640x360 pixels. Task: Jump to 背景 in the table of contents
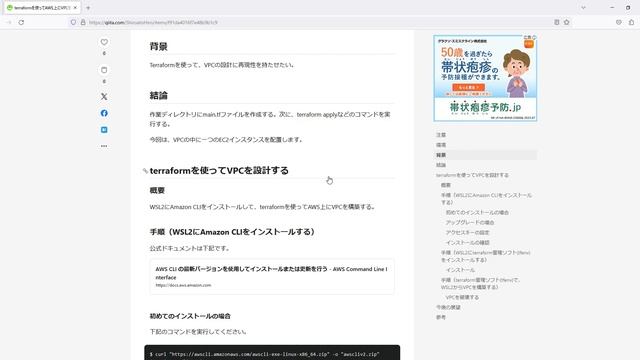pos(441,155)
